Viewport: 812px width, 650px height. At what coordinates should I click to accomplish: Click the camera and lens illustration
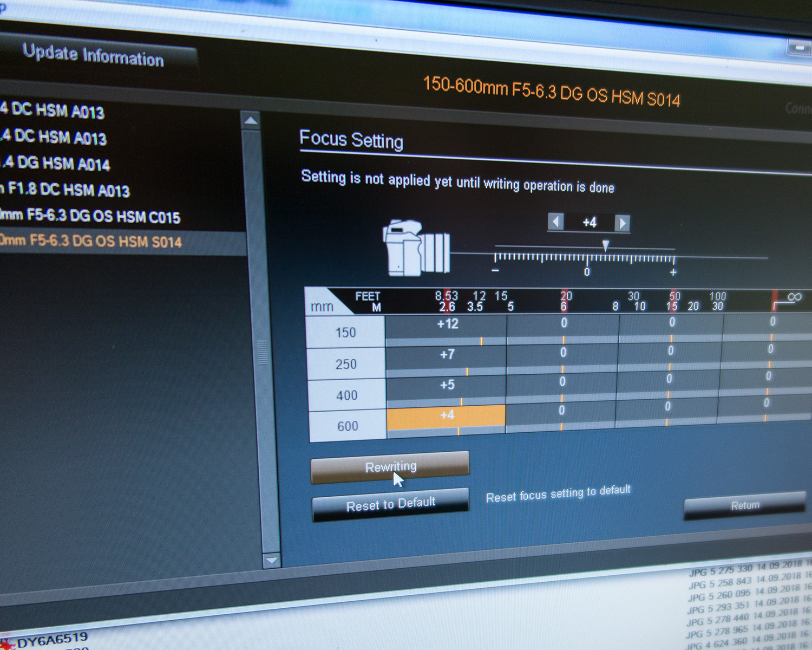coord(416,248)
